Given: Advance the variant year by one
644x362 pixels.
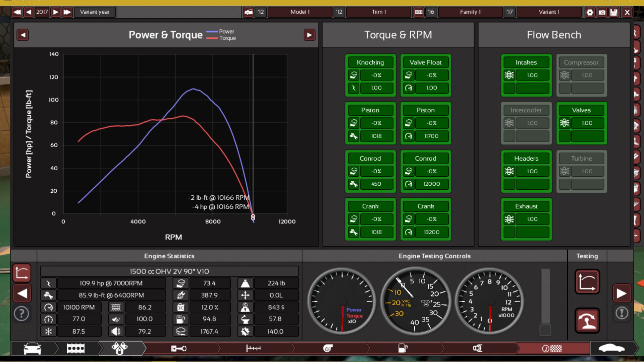Looking at the screenshot, I should pos(56,12).
